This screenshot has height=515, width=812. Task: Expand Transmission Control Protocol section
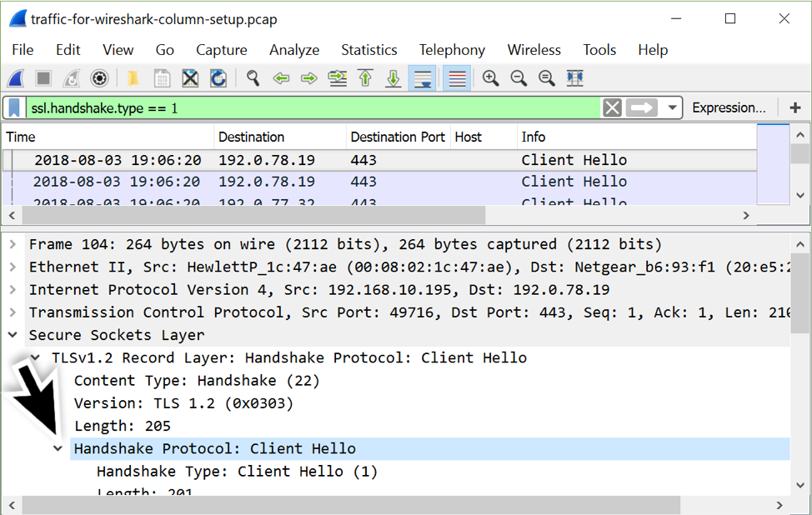coord(13,312)
